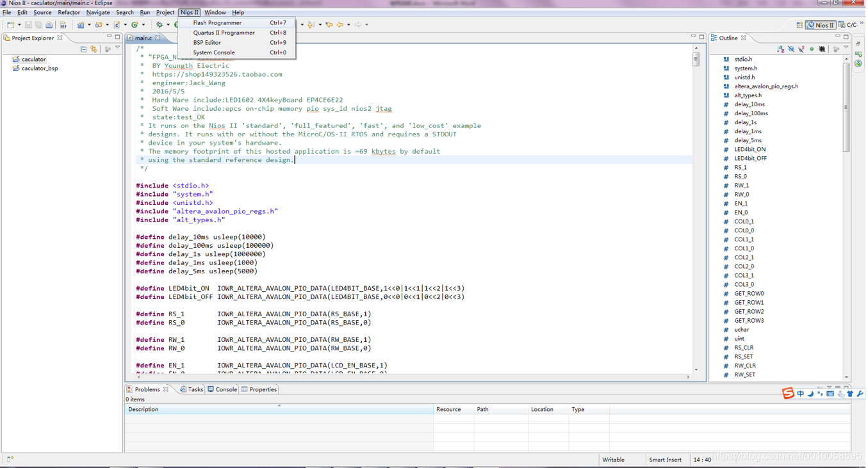Click Last Edit Location arrow icon
The image size is (868, 468).
coord(329,25)
